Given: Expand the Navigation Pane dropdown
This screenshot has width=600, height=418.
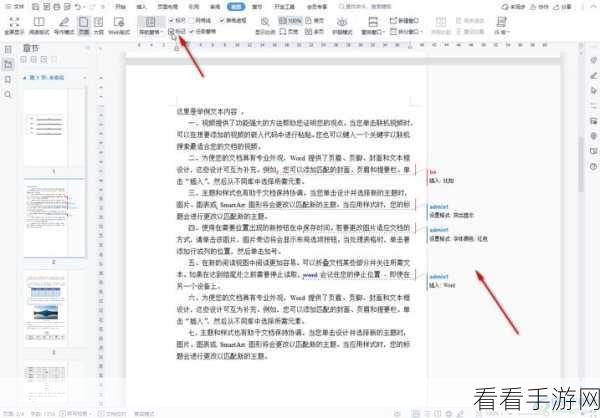Looking at the screenshot, I should coord(151,33).
